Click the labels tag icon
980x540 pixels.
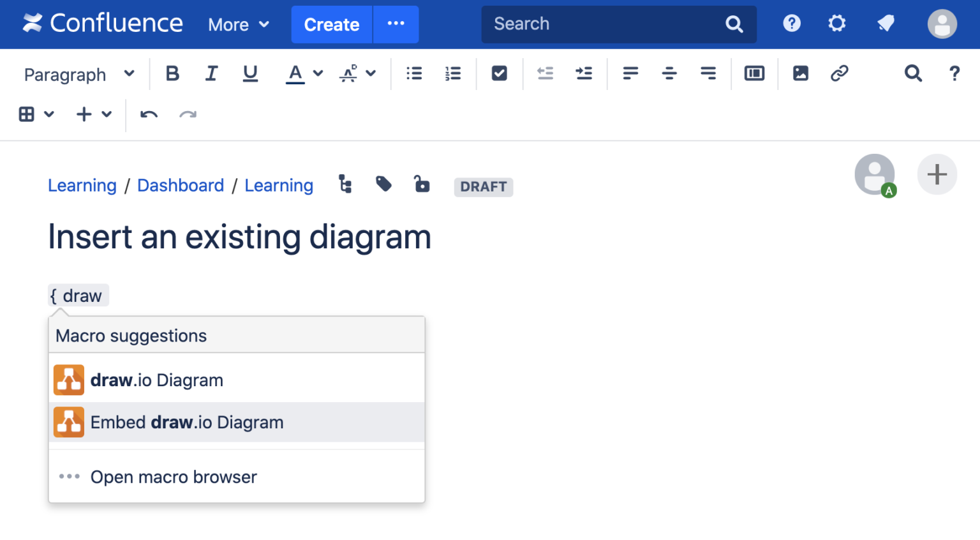pos(383,184)
